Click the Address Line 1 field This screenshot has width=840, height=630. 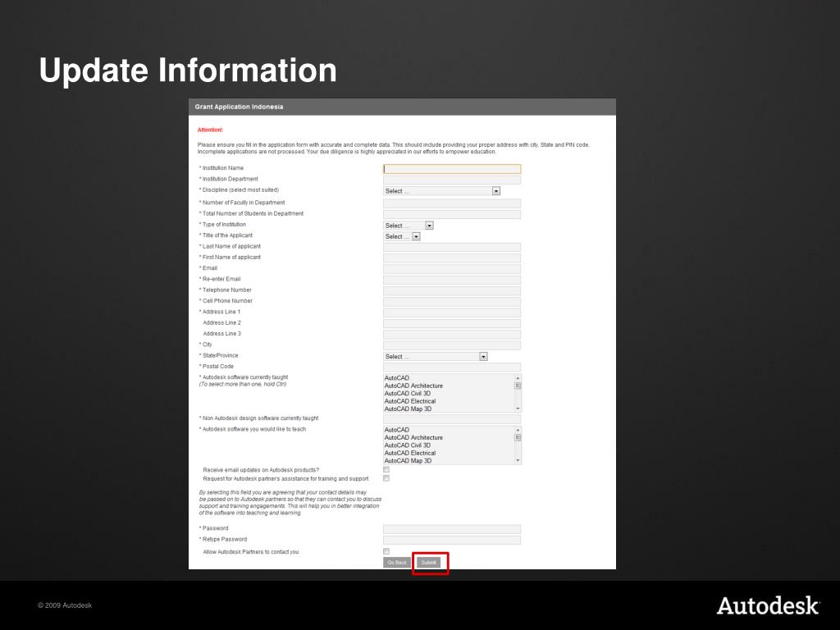[452, 313]
